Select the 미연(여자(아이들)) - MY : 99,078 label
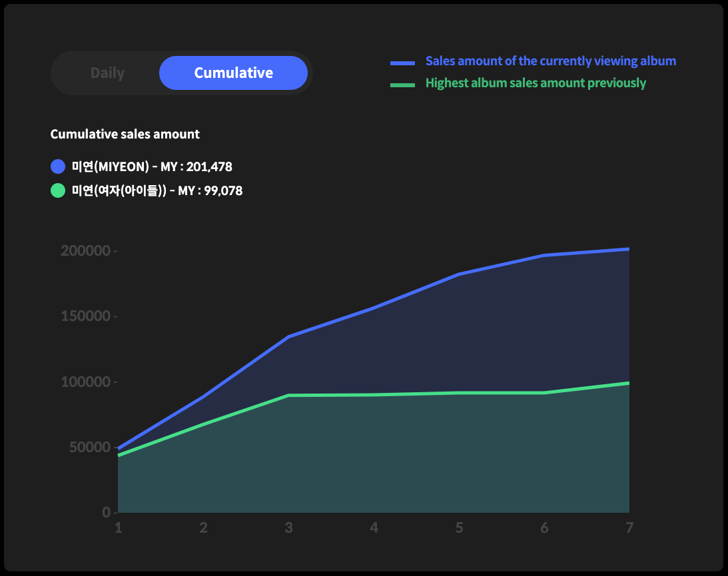The height and width of the screenshot is (576, 728). click(x=157, y=190)
